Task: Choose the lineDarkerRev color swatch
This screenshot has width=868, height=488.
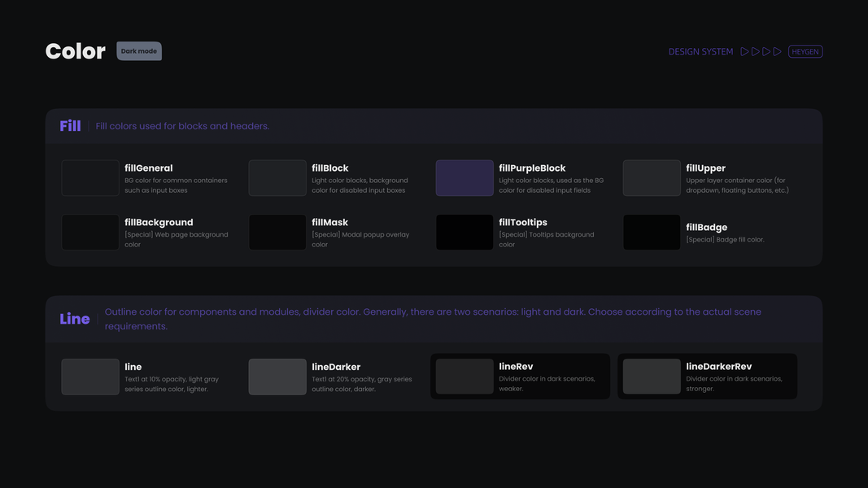Action: tap(652, 377)
